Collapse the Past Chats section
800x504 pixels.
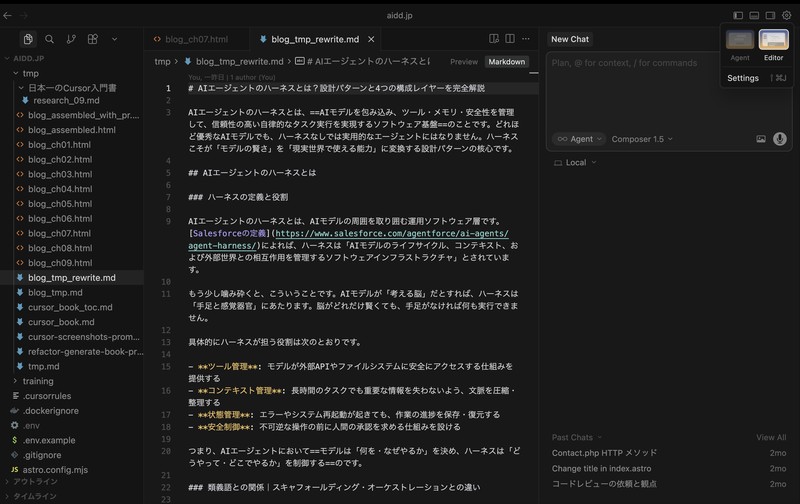577,438
